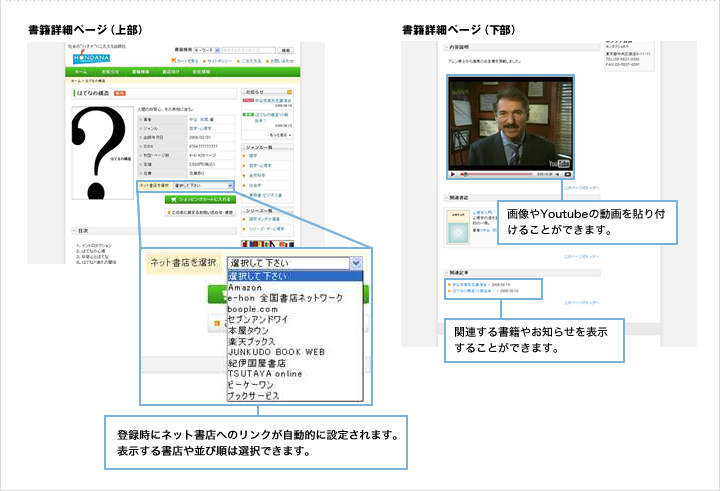Click the book inquiry お問い合わせ・感想 button
Image resolution: width=720 pixels, height=491 pixels.
click(200, 213)
